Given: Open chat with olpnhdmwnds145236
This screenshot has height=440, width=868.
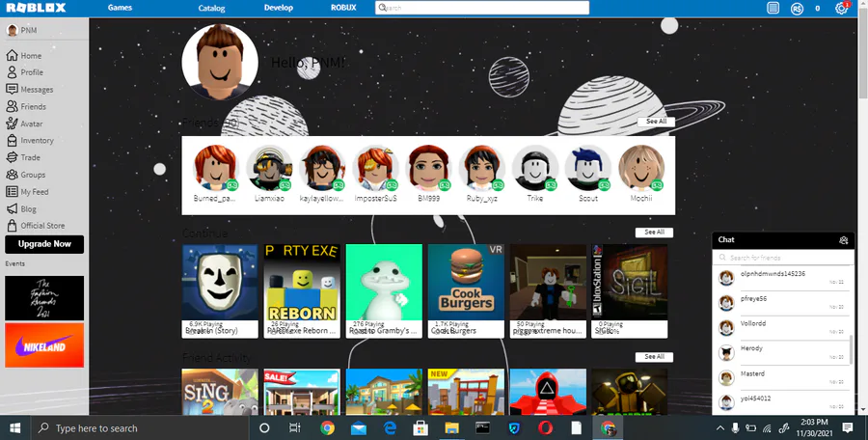Looking at the screenshot, I should pyautogui.click(x=781, y=278).
